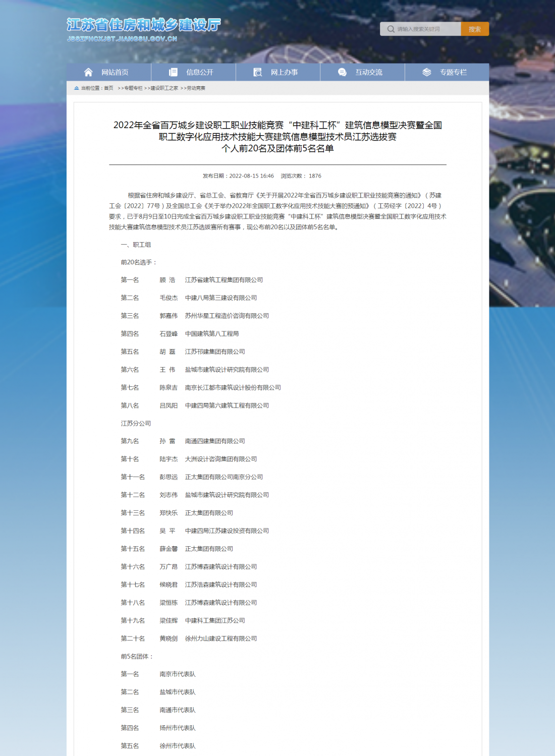Open the 首页 breadcrumb link
This screenshot has width=555, height=756.
pos(108,88)
